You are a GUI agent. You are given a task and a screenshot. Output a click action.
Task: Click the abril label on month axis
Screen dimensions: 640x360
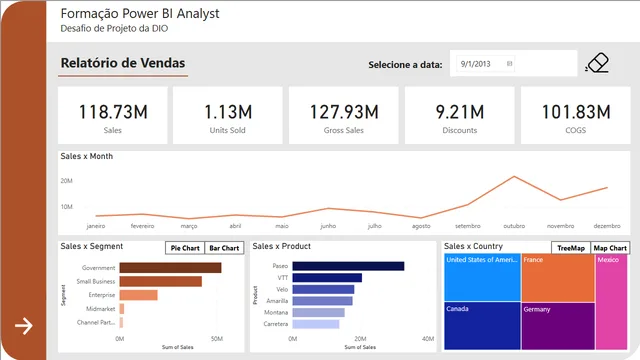coord(235,226)
